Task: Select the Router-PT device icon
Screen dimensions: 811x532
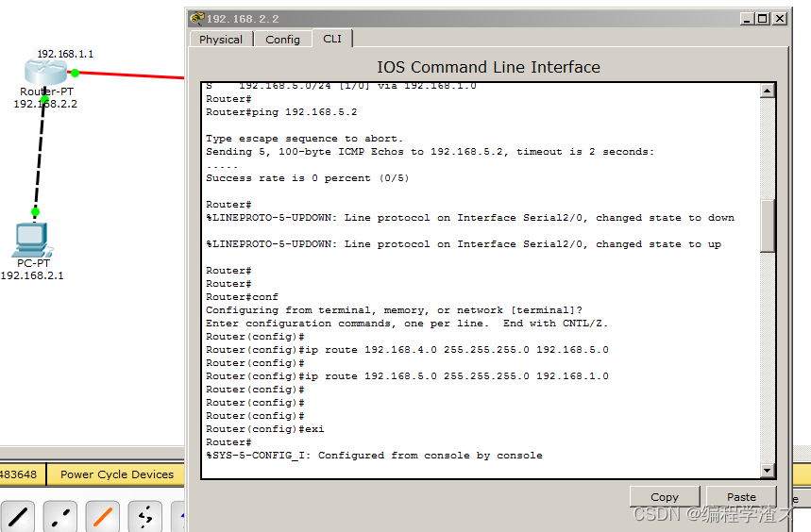Action: click(45, 73)
